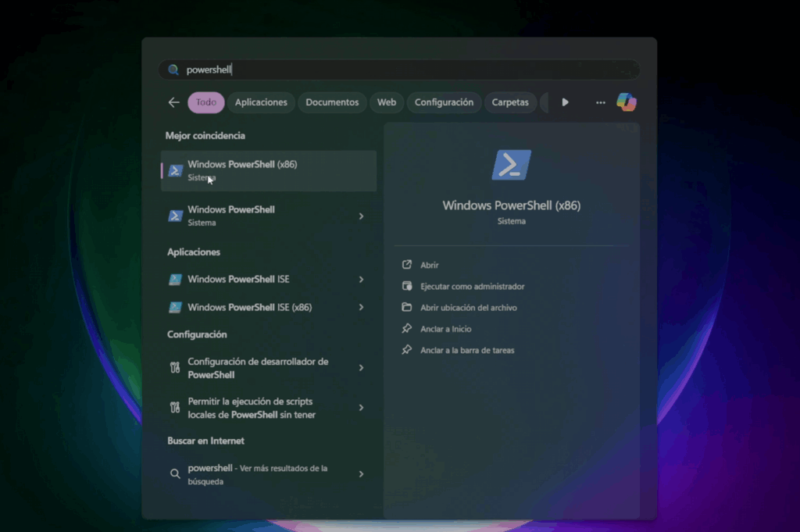Click the web search magnifier icon
Screen dimensions: 800x532
[x=175, y=474]
